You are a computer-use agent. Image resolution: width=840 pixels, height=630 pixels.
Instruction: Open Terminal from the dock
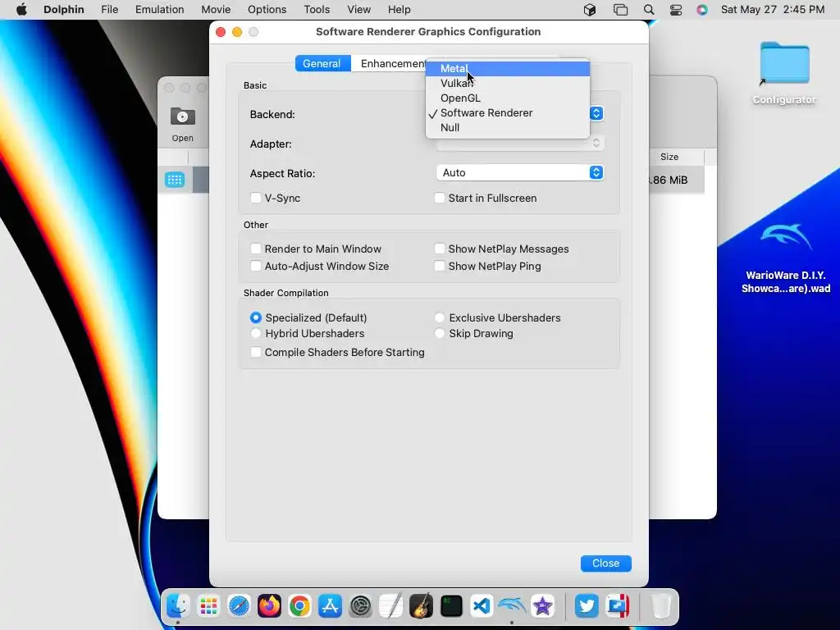point(452,606)
